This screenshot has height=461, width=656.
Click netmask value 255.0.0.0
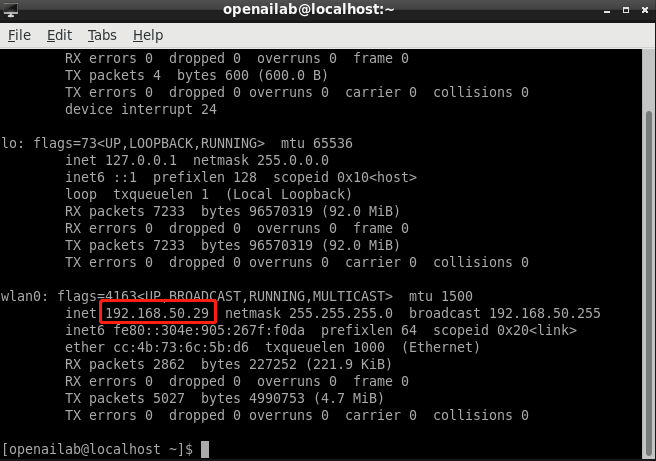click(x=293, y=160)
